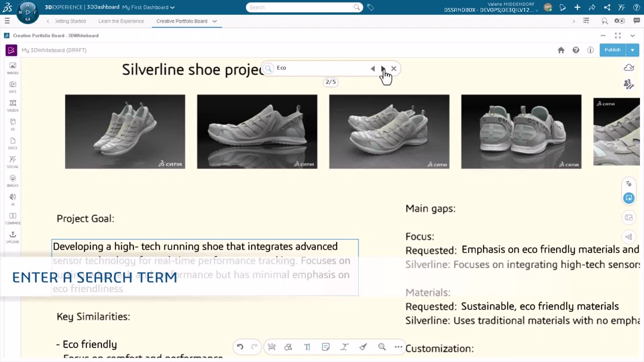Open the GIFs panel in sidebar
644x362 pixels.
point(13,86)
